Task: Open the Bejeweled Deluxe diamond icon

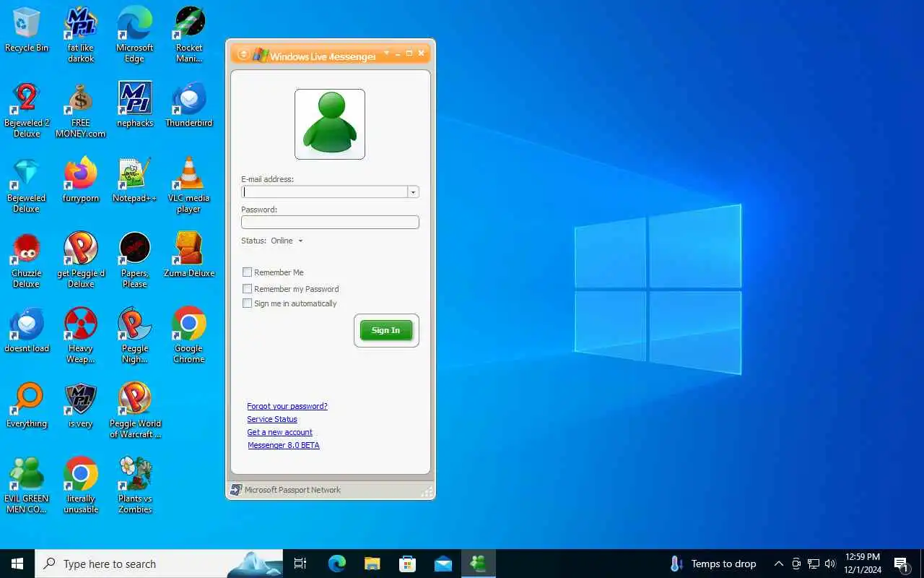Action: click(27, 185)
